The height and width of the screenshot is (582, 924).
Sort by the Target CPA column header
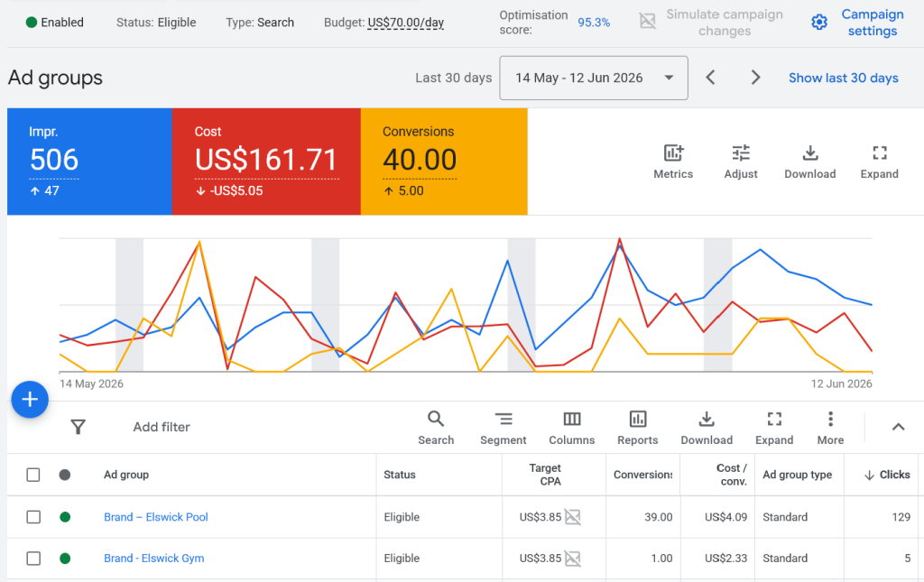[x=545, y=475]
